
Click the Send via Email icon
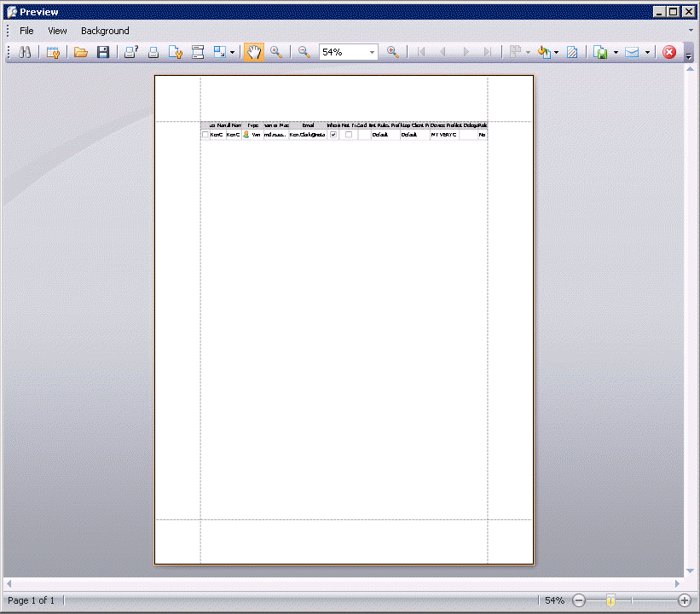click(x=632, y=52)
